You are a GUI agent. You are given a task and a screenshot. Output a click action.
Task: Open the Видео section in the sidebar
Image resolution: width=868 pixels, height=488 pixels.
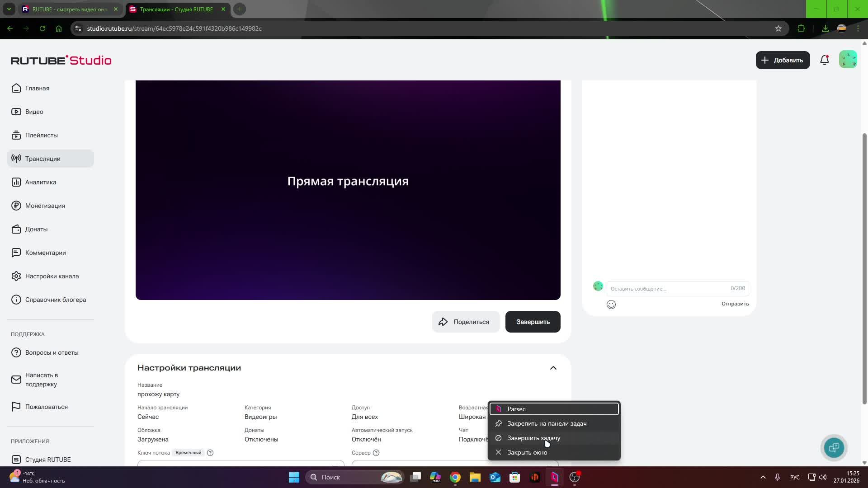click(34, 112)
